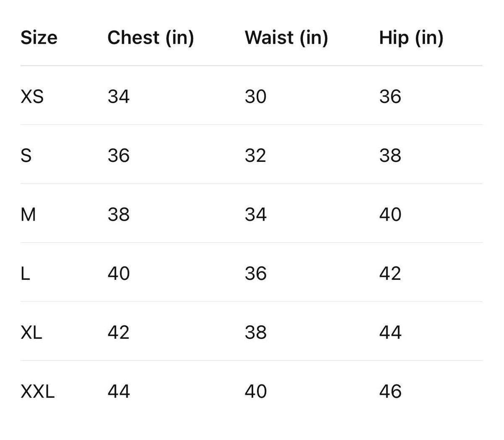Select the S size row label
This screenshot has width=504, height=440.
pos(26,155)
